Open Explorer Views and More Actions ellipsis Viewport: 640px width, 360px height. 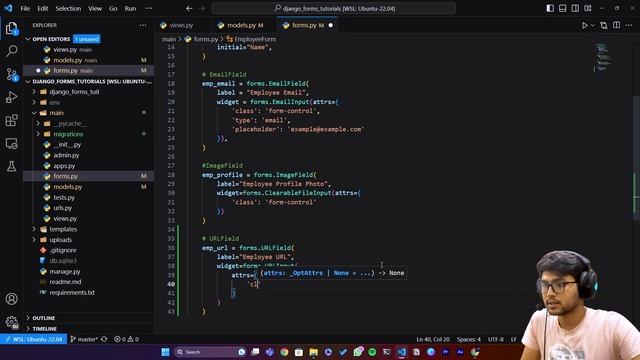(143, 25)
